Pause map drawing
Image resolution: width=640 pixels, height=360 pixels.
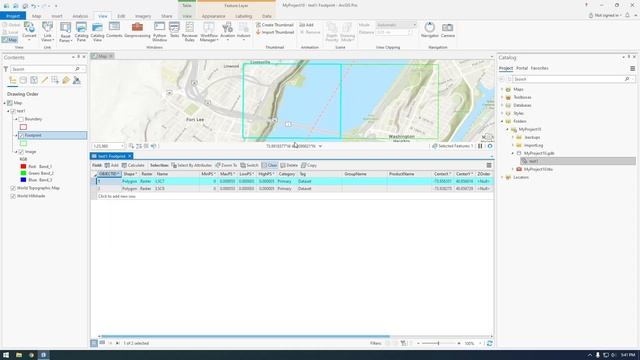pos(480,146)
